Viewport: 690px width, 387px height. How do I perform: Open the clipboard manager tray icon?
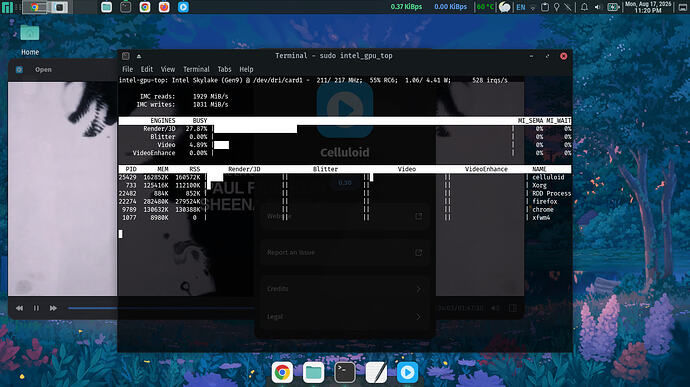tap(545, 7)
